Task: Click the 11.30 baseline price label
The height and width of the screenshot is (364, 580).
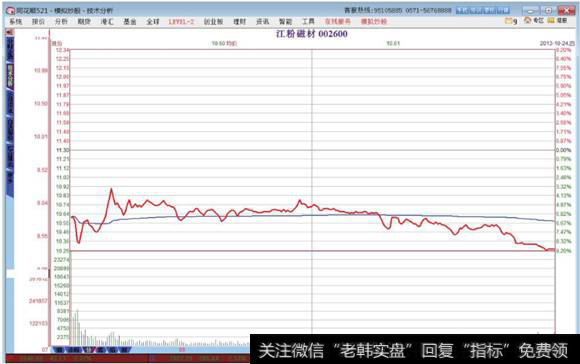Action: tap(63, 150)
